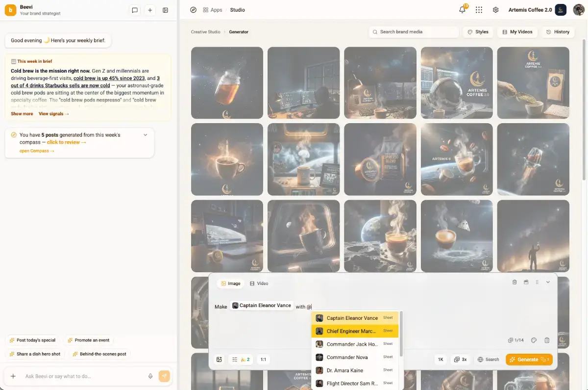Image resolution: width=588 pixels, height=390 pixels.
Task: Open Compass link
Action: tap(37, 151)
